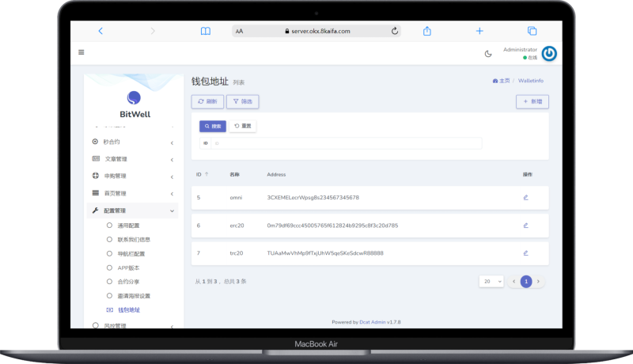Click the Safari share icon
Image resolution: width=633 pixels, height=364 pixels.
[427, 31]
